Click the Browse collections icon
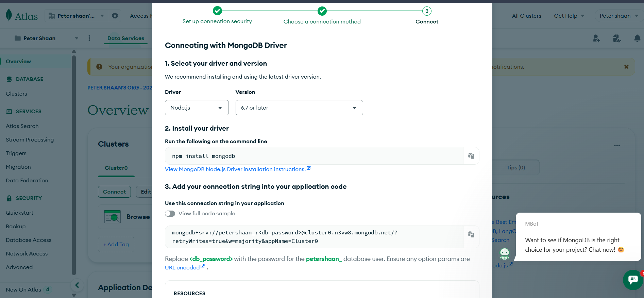Viewport: 644px width, 298px height. point(113,217)
